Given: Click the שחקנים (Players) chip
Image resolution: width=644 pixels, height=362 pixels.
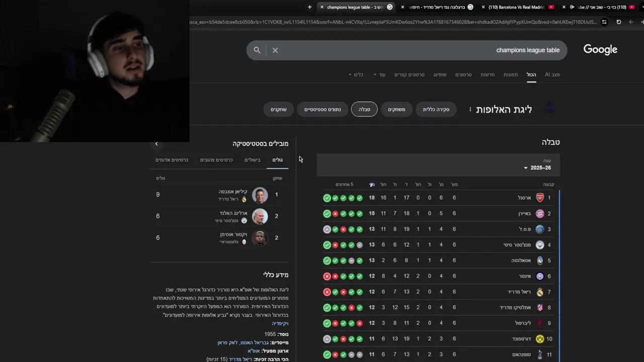Looking at the screenshot, I should tap(279, 109).
